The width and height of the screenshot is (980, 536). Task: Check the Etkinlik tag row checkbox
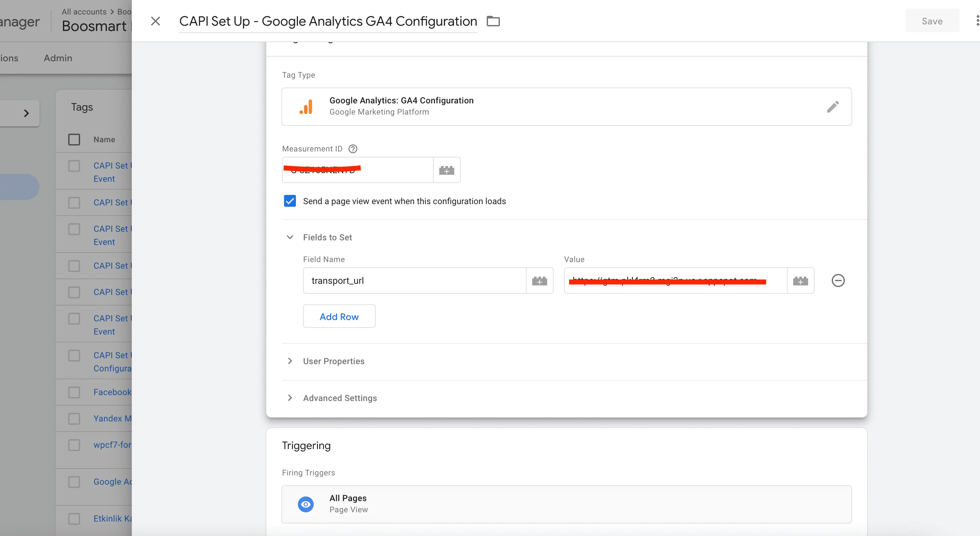(x=74, y=519)
